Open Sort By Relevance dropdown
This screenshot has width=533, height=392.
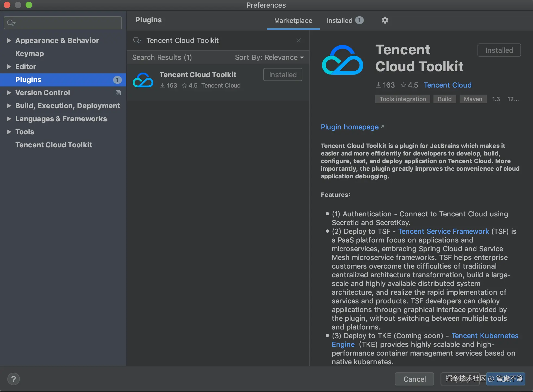[x=269, y=57]
